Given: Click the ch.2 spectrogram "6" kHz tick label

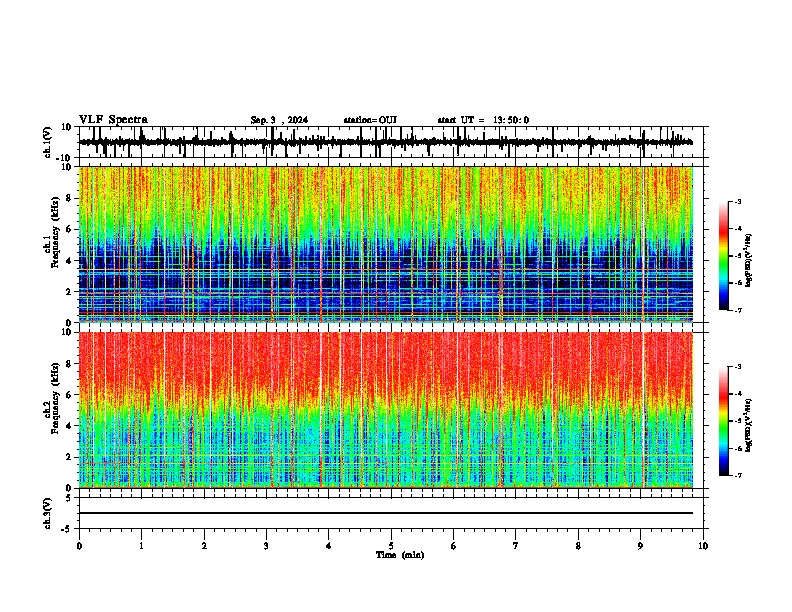Looking at the screenshot, I should click(70, 395).
